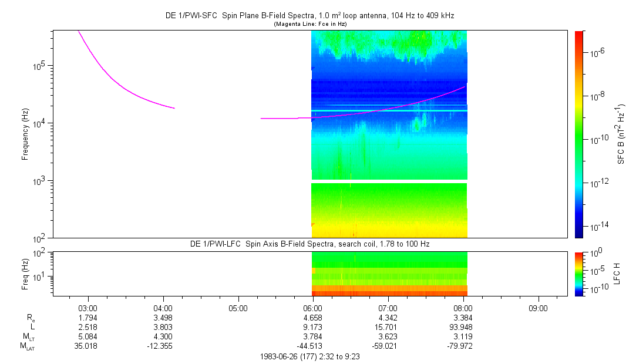Click the lower SFC spectrogram band below 1 kHz
636x364 pixels.
point(389,210)
